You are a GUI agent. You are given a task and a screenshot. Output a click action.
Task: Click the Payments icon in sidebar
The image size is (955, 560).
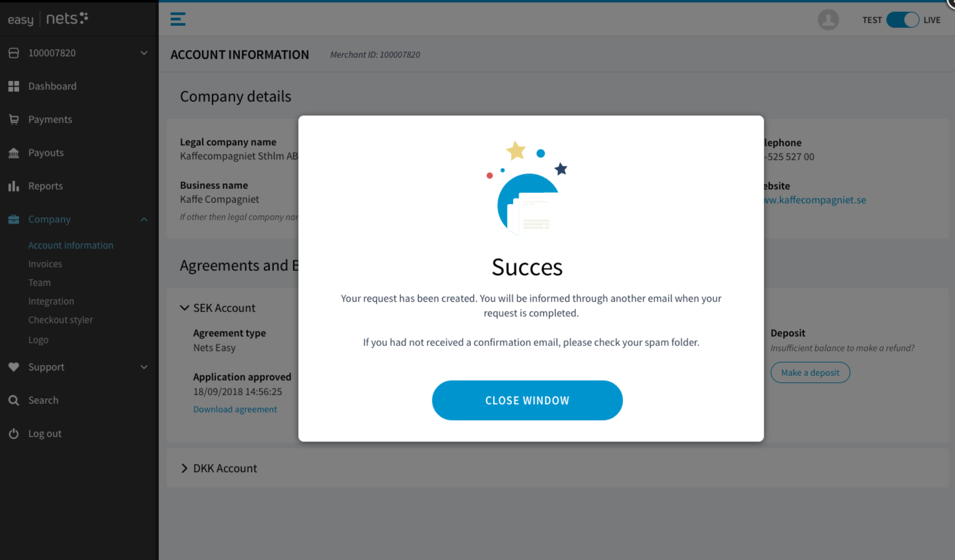pyautogui.click(x=13, y=119)
